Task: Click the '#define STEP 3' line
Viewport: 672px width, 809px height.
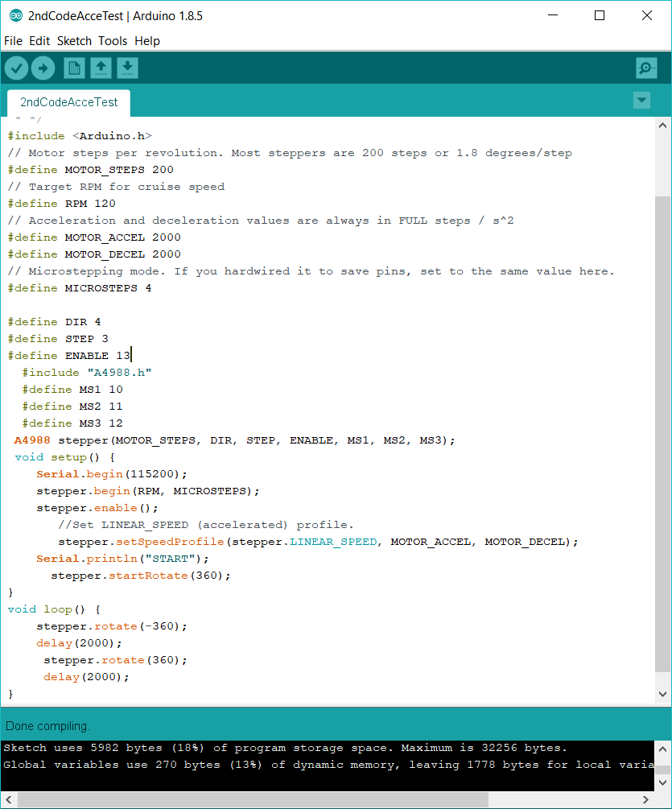Action: click(58, 338)
